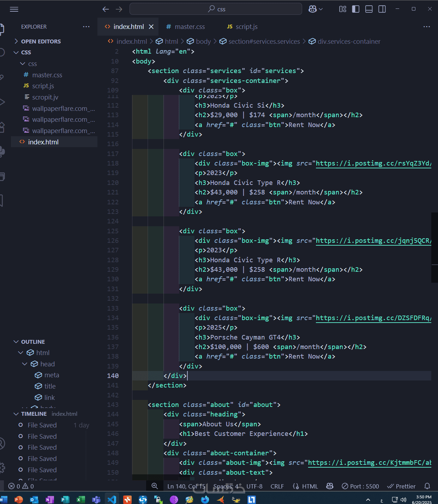The height and width of the screenshot is (504, 438).
Task: Select the link symbol in Outline
Action: (49, 397)
